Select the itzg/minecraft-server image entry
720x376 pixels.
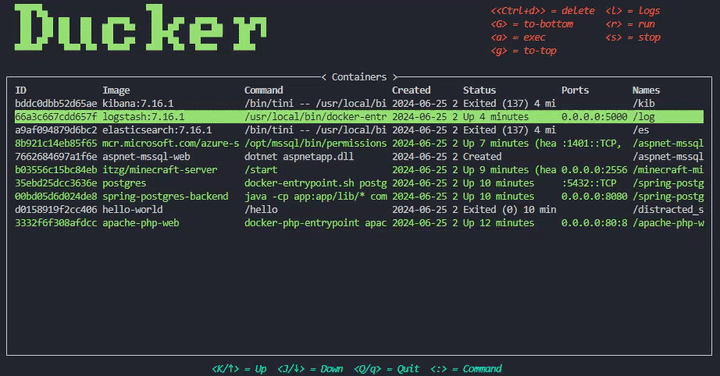pyautogui.click(x=159, y=170)
